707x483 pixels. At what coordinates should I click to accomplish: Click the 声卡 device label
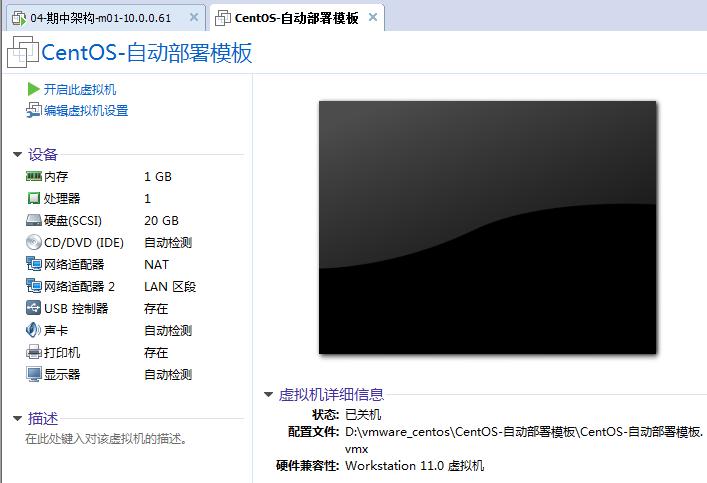(56, 331)
